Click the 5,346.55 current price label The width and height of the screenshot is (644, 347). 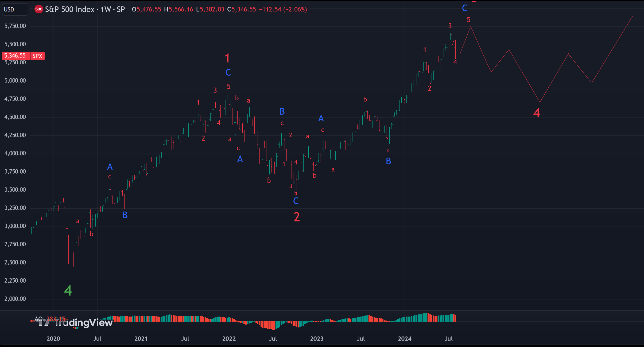tap(15, 56)
